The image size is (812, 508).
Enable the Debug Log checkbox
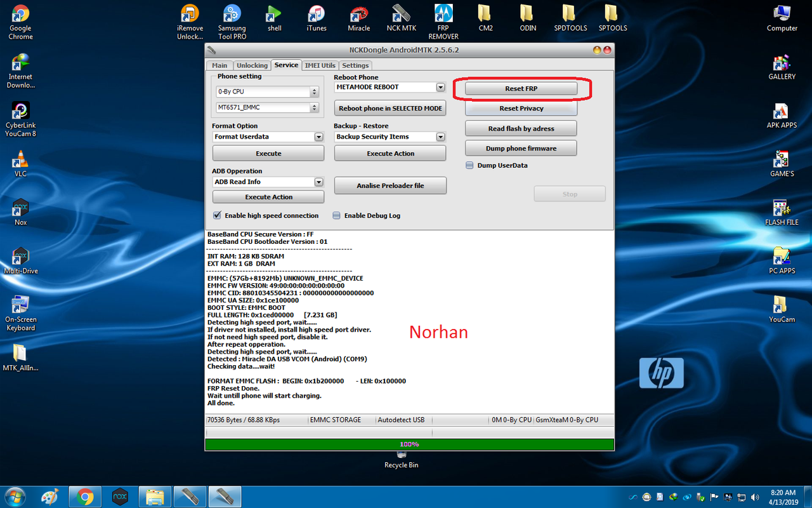(337, 215)
